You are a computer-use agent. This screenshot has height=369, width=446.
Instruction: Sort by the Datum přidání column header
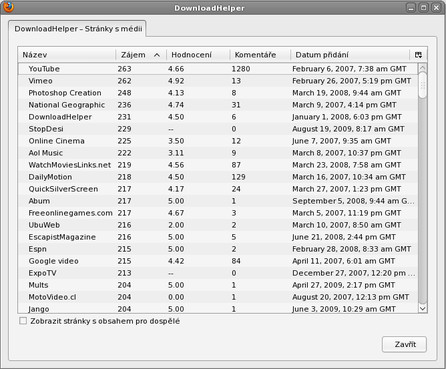coord(350,55)
